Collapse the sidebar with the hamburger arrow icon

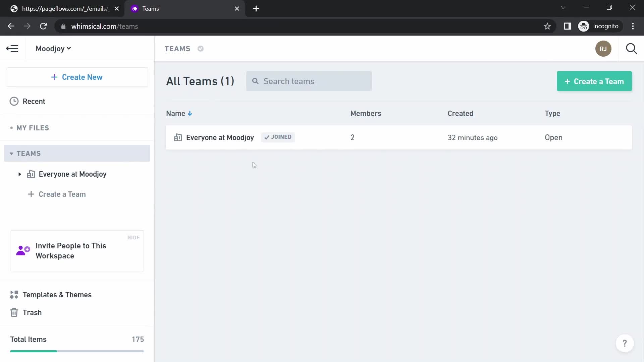(12, 49)
